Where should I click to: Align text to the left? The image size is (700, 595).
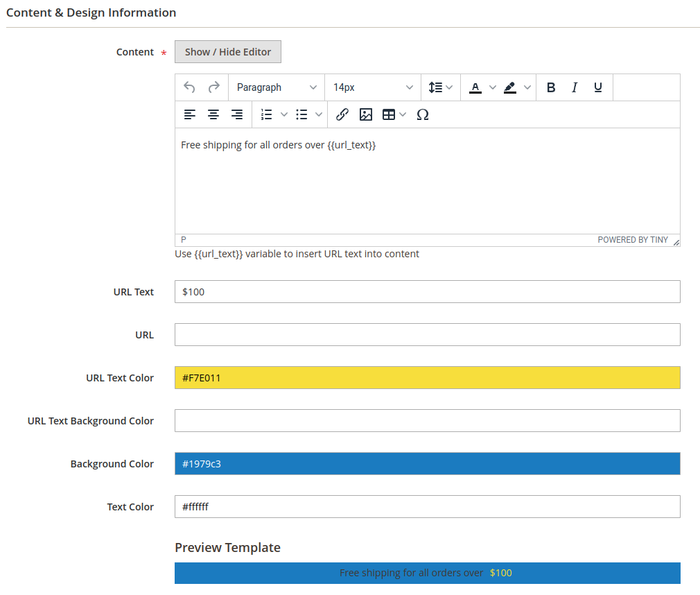190,115
